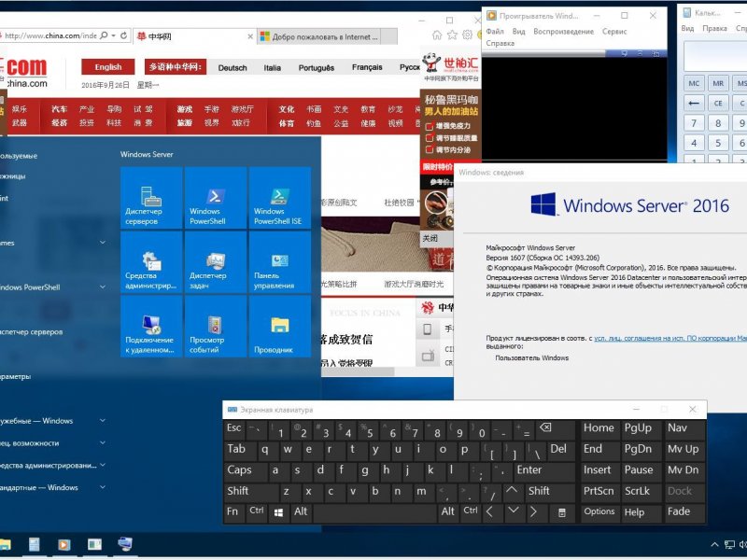Close the 中华网 tab
747x560 pixels.
(x=250, y=36)
